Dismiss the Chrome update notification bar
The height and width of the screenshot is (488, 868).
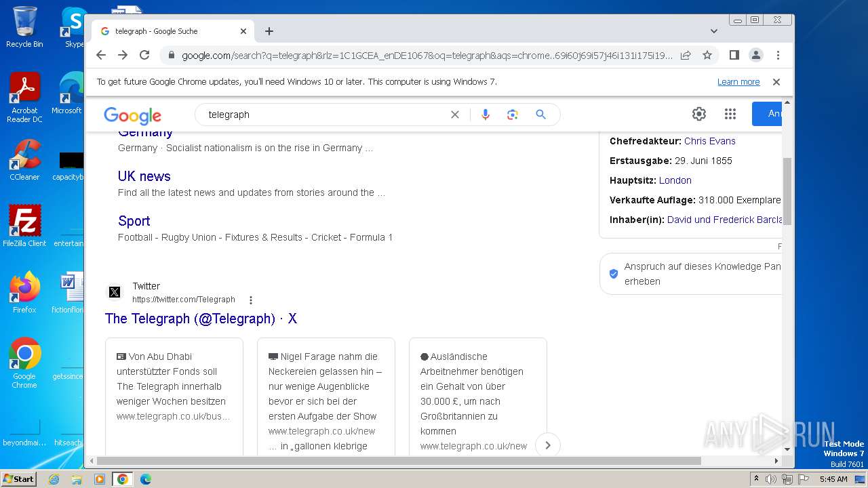click(776, 82)
